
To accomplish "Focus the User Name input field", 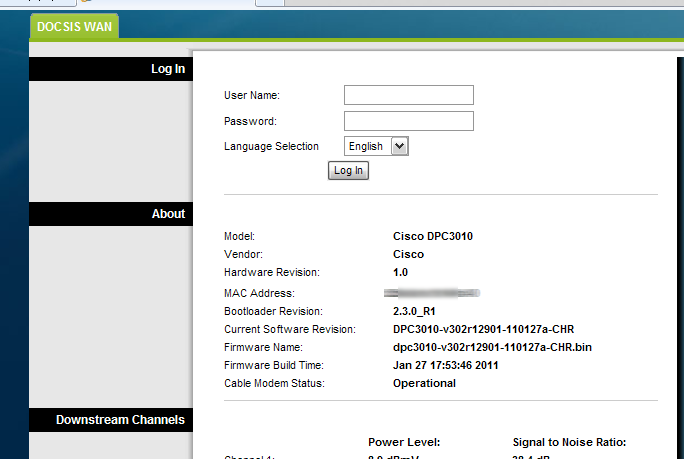I will (409, 95).
